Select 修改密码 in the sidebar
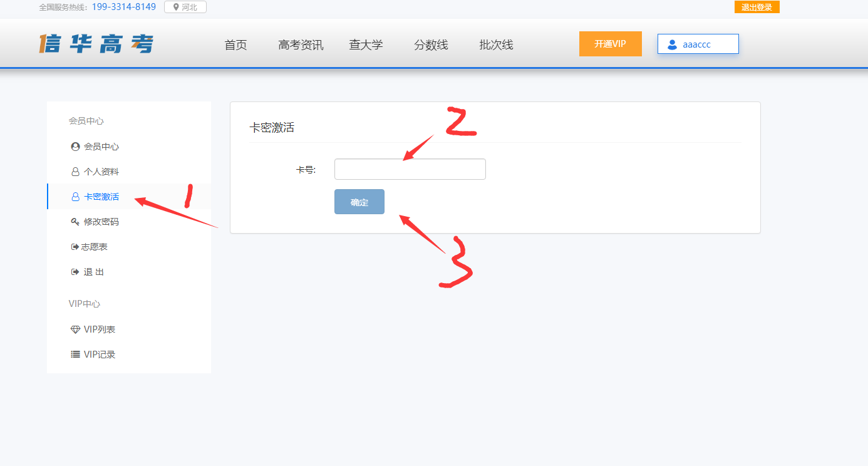The height and width of the screenshot is (466, 868). [x=101, y=222]
